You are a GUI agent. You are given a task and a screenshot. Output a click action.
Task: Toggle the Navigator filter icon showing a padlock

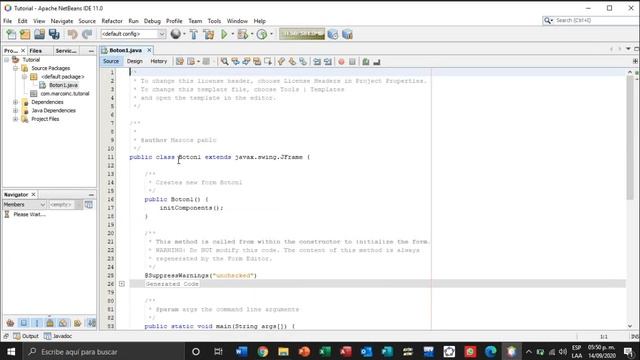pos(50,323)
